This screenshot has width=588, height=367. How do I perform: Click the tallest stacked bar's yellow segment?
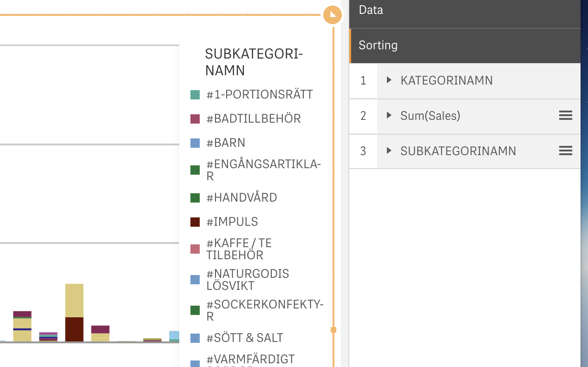(74, 300)
